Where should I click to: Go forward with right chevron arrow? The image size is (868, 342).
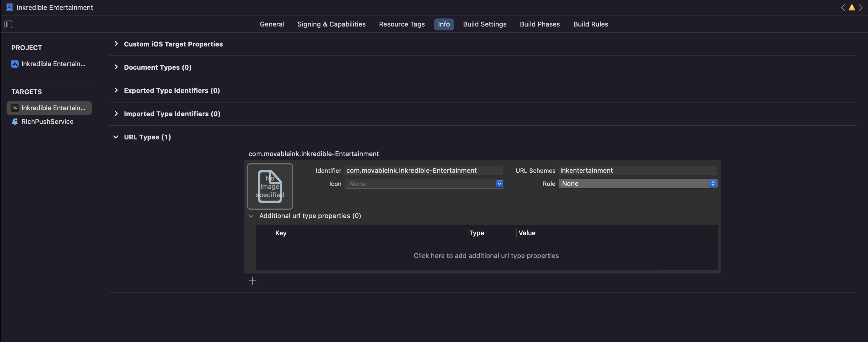pos(860,7)
